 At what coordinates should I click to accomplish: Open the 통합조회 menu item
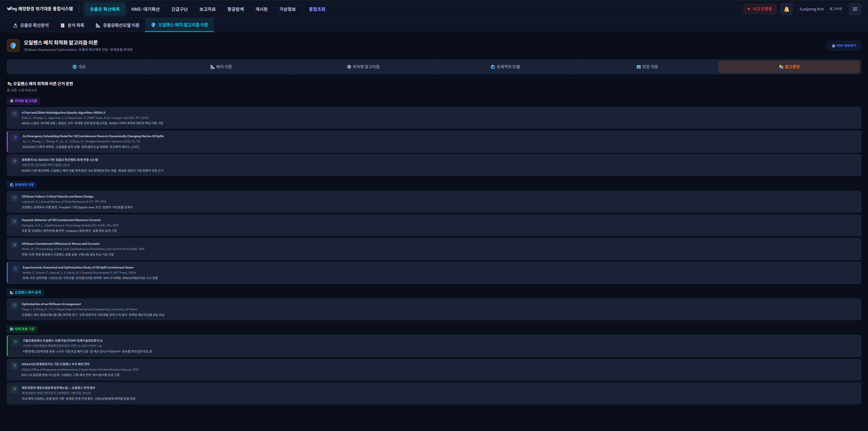tap(317, 9)
